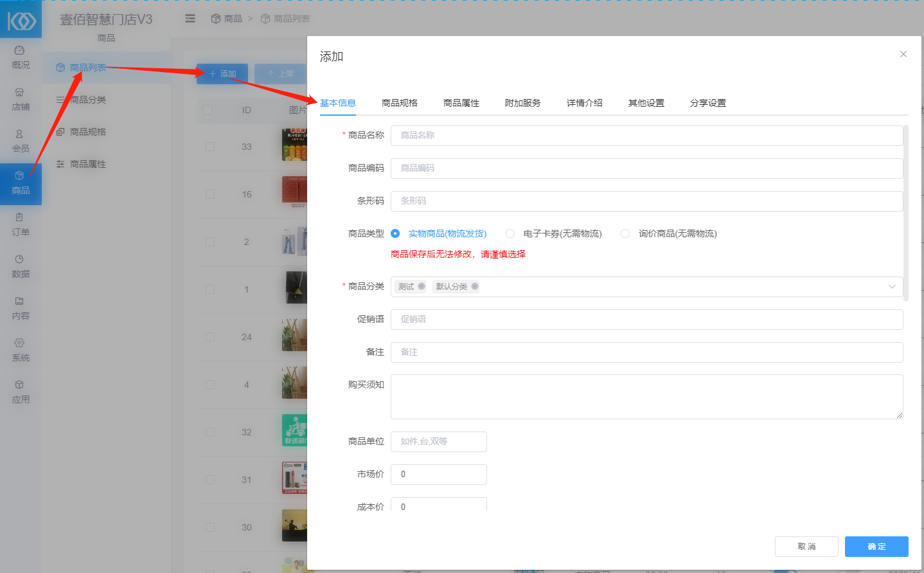Viewport: 924px width, 573px height.
Task: Open 商品分类 submenu item
Action: tap(106, 100)
